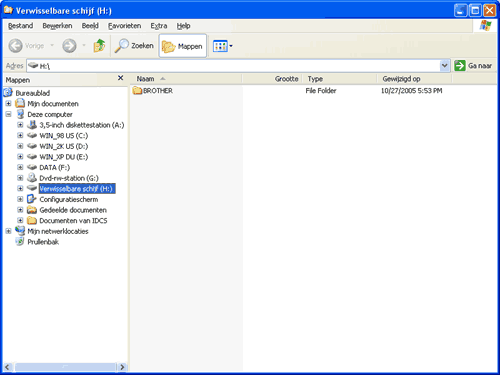This screenshot has width=500, height=375.
Task: Go up one folder level
Action: click(99, 46)
